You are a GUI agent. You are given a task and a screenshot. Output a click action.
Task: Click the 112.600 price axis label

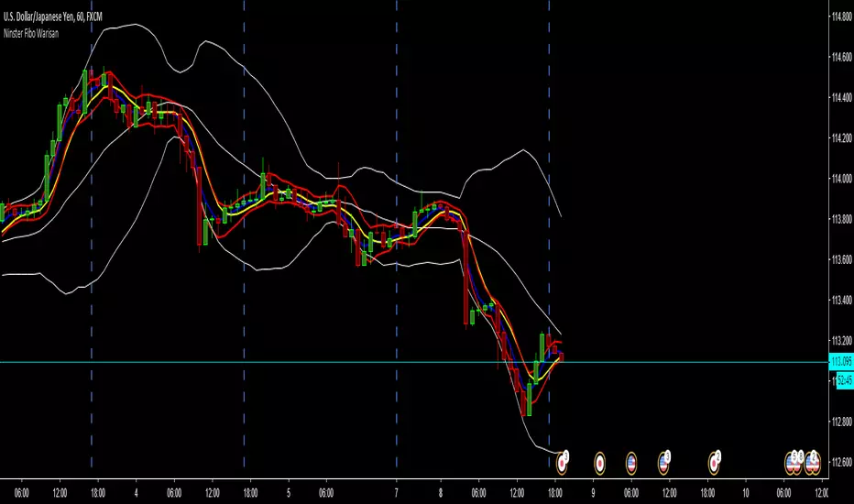point(841,462)
